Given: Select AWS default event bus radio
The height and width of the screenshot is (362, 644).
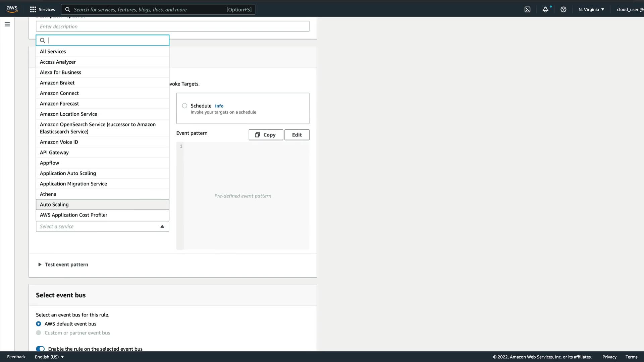Looking at the screenshot, I should coord(39,324).
